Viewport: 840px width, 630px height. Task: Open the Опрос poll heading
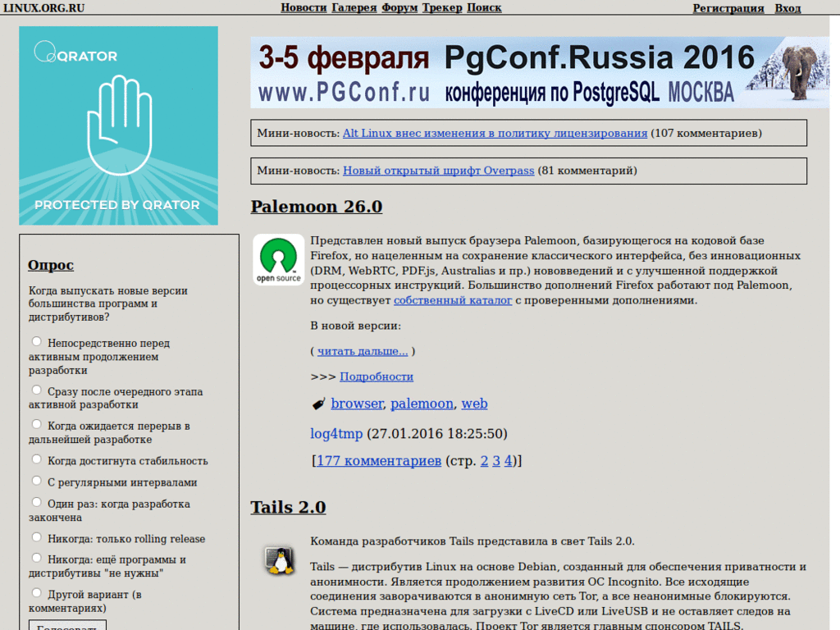point(51,265)
